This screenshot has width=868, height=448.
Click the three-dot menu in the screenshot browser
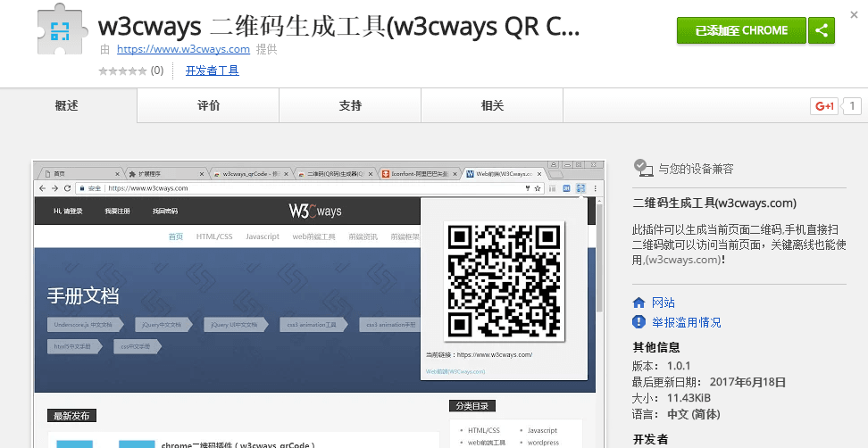595,188
